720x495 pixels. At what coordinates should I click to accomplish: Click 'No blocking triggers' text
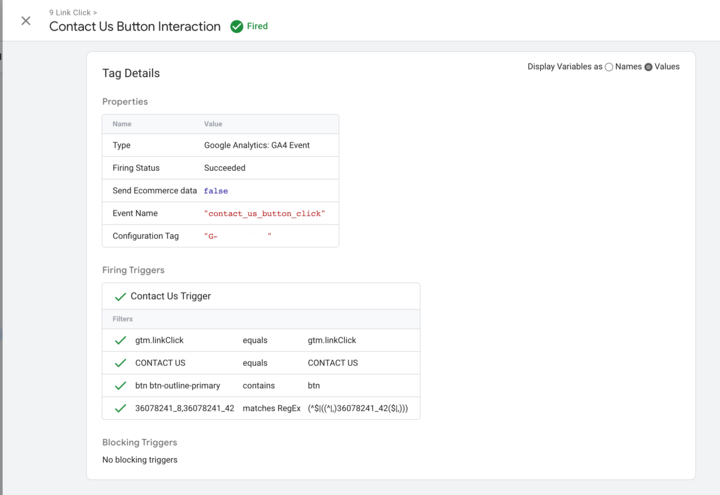[140, 460]
